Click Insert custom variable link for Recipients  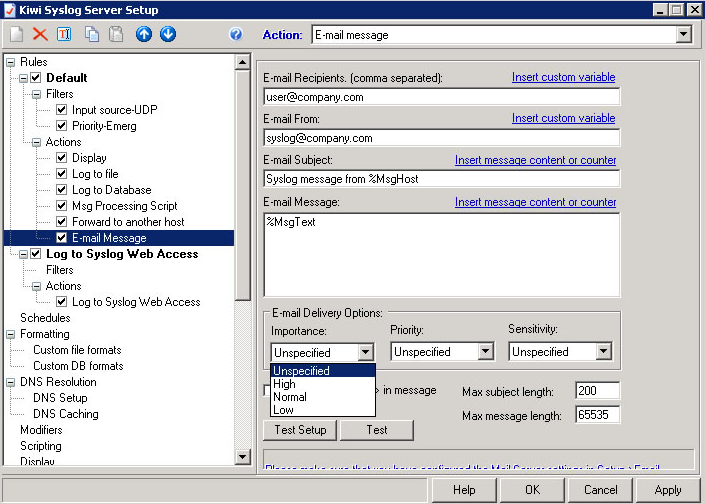coord(563,77)
